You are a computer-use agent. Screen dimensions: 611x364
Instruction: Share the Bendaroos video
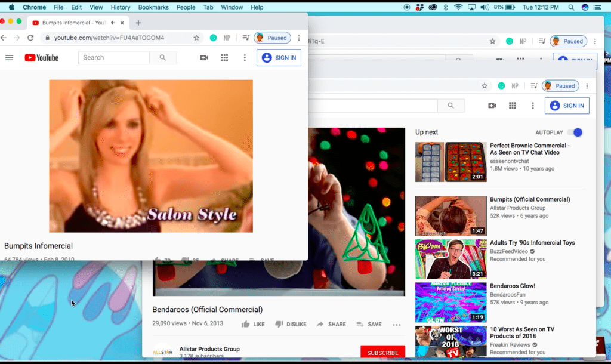[331, 324]
